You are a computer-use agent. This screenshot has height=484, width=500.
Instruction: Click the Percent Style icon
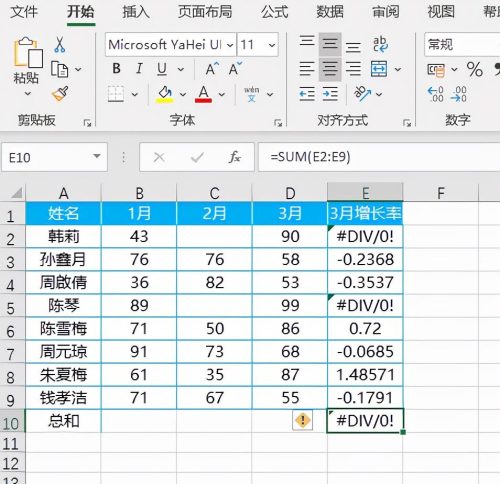(x=475, y=69)
